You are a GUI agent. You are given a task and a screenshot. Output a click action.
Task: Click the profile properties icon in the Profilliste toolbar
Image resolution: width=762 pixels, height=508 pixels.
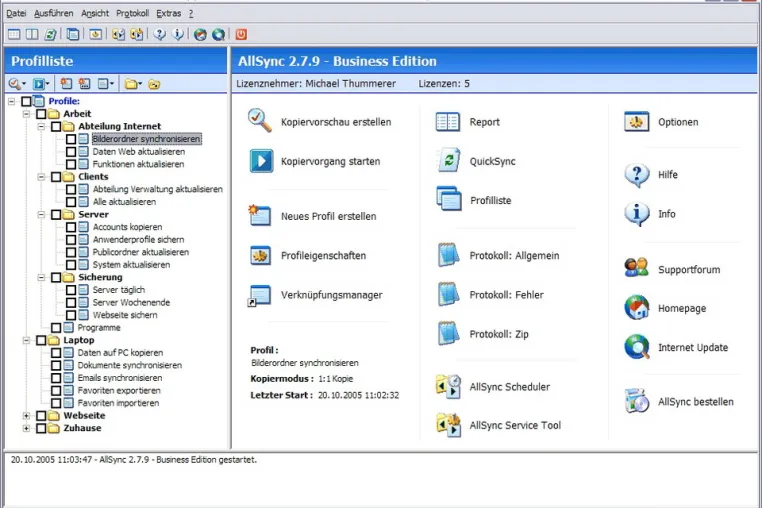103,84
